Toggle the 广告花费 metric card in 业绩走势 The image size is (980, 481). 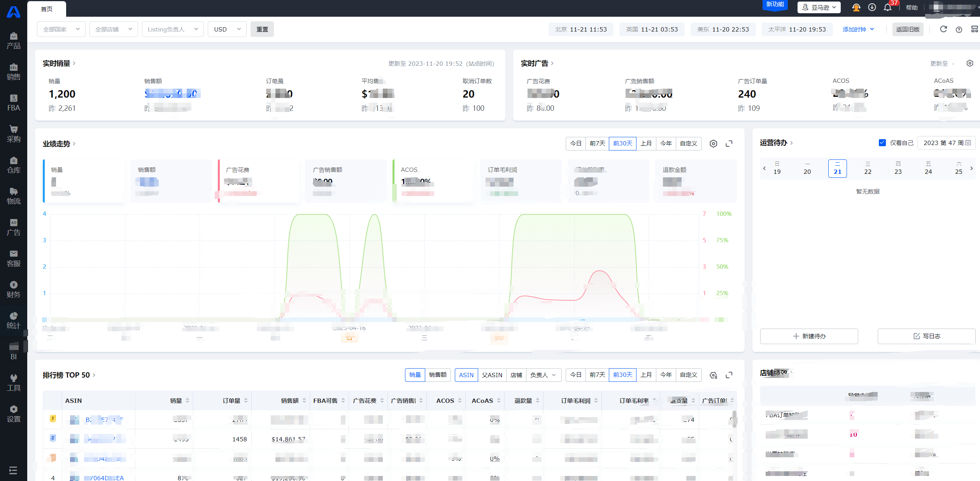[x=259, y=181]
